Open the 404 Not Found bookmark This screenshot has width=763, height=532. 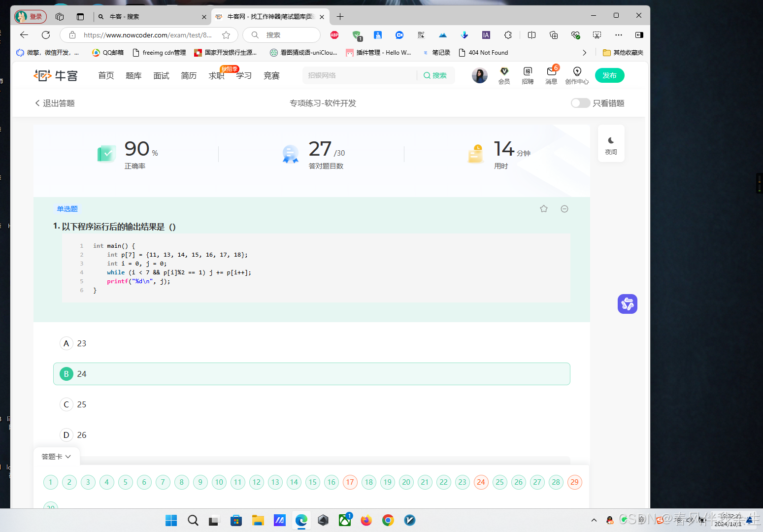coord(483,53)
